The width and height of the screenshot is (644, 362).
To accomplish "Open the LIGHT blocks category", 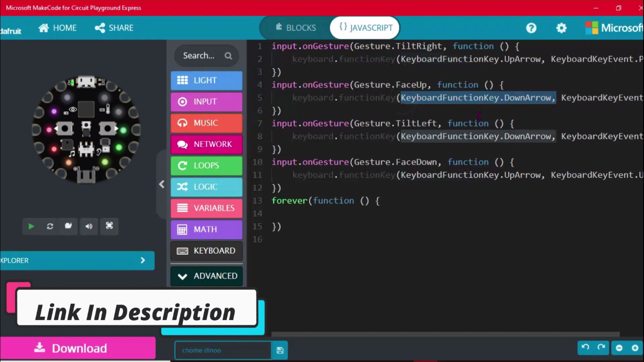I will coord(206,80).
